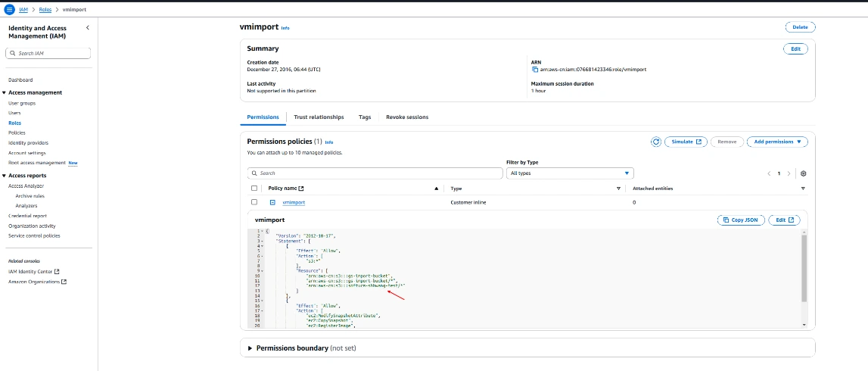Open Policies in the sidebar
Image resolution: width=868 pixels, height=371 pixels.
point(17,133)
